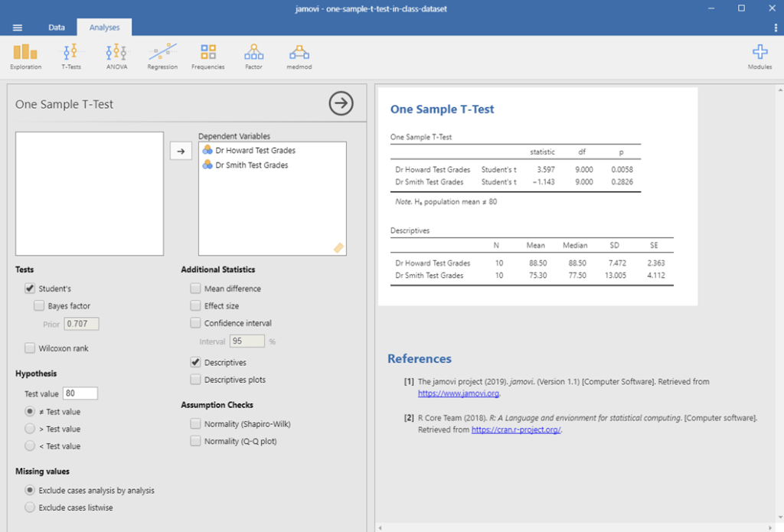Open the T-Tests analyses menu
This screenshot has height=532, width=784.
click(71, 56)
